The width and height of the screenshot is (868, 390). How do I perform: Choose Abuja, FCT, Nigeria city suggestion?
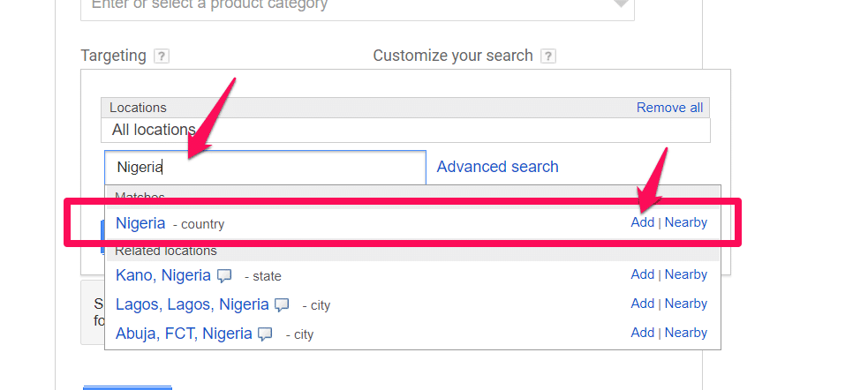coord(184,334)
